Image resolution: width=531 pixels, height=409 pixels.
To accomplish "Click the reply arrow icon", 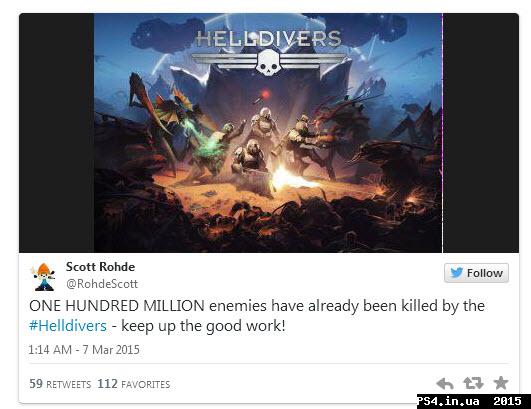I will 445,384.
